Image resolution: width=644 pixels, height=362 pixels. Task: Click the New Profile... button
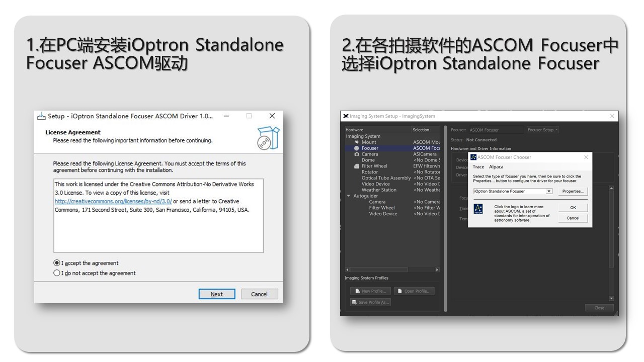click(x=370, y=291)
